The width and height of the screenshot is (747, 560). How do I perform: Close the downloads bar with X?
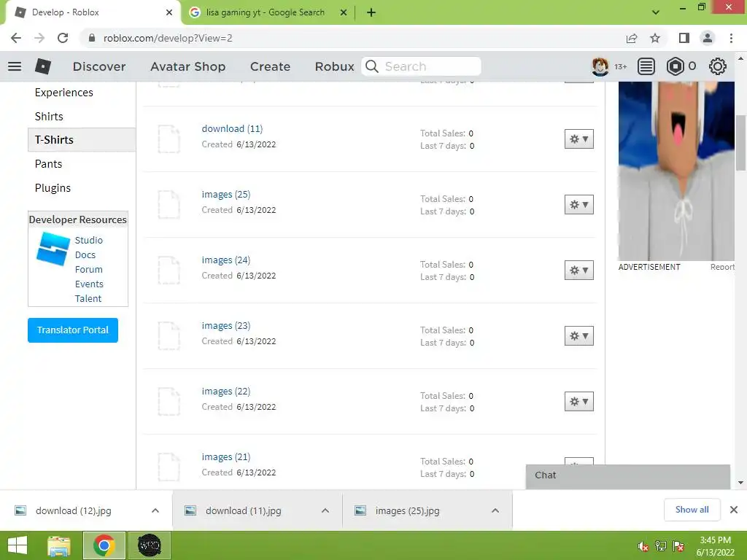[734, 510]
